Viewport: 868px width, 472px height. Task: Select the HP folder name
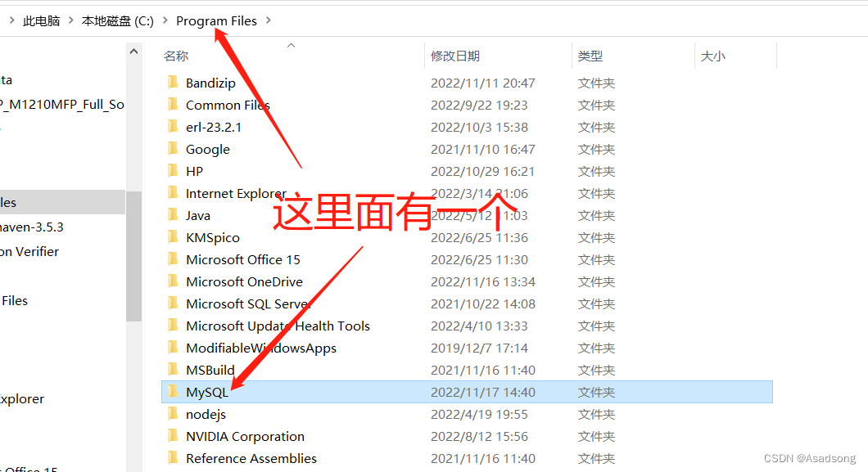pos(194,171)
